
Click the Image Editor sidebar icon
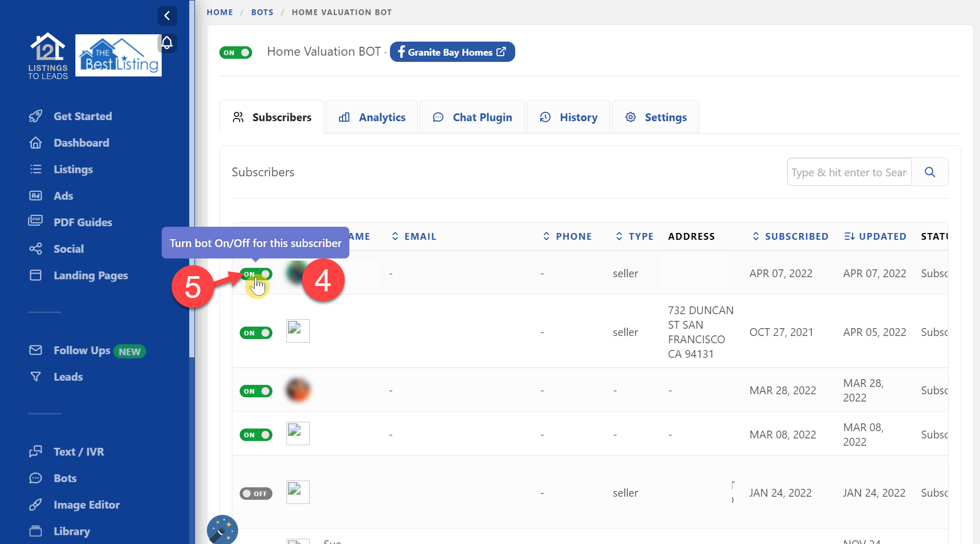pyautogui.click(x=35, y=504)
